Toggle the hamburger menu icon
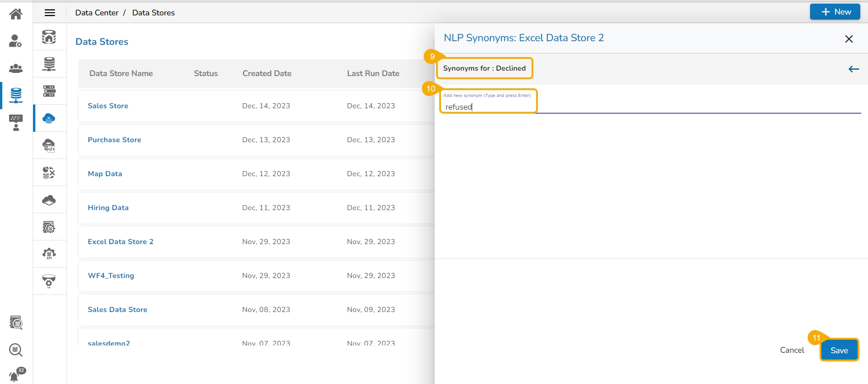The height and width of the screenshot is (384, 868). [50, 13]
